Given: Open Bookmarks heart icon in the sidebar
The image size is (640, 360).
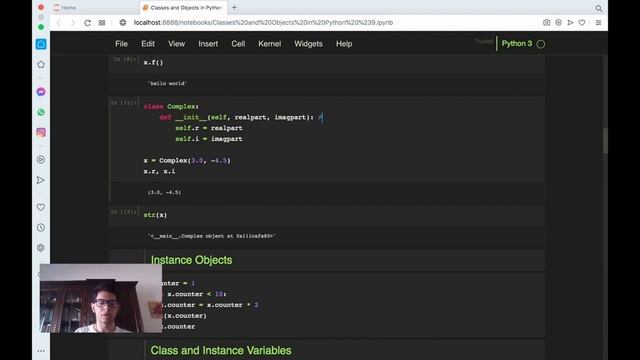Looking at the screenshot, I should click(x=41, y=207).
